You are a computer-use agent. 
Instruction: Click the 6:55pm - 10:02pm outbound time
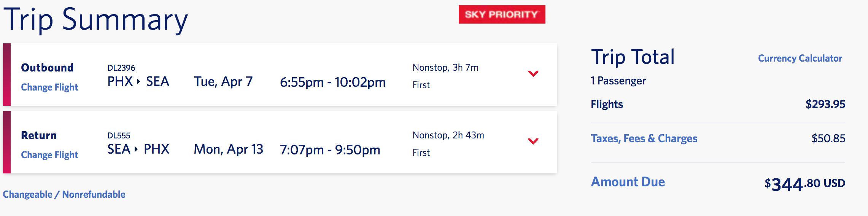[333, 82]
